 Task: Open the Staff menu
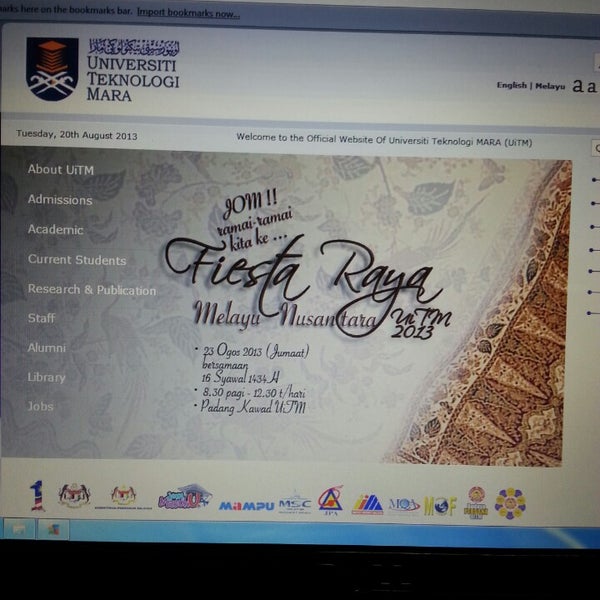click(41, 318)
